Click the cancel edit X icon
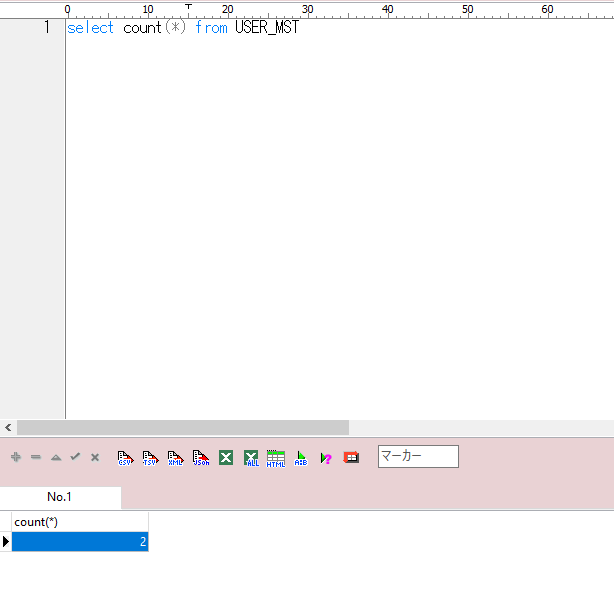614x614 pixels. click(95, 457)
